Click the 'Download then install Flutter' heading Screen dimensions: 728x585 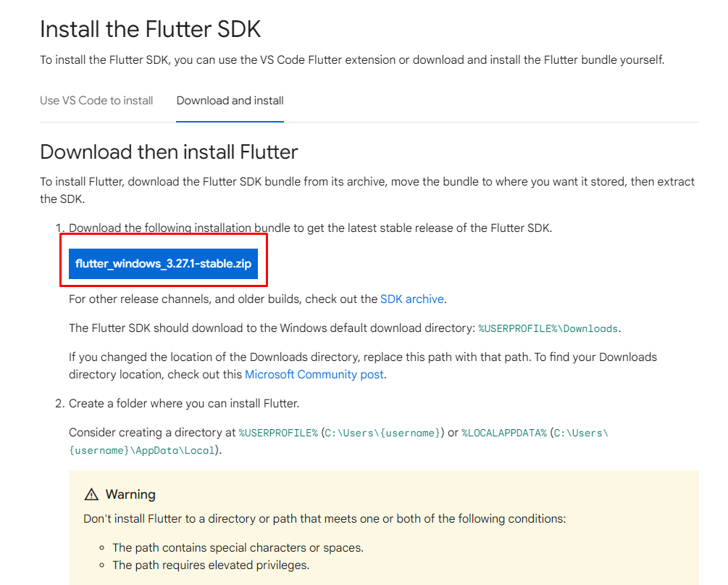coord(169,152)
